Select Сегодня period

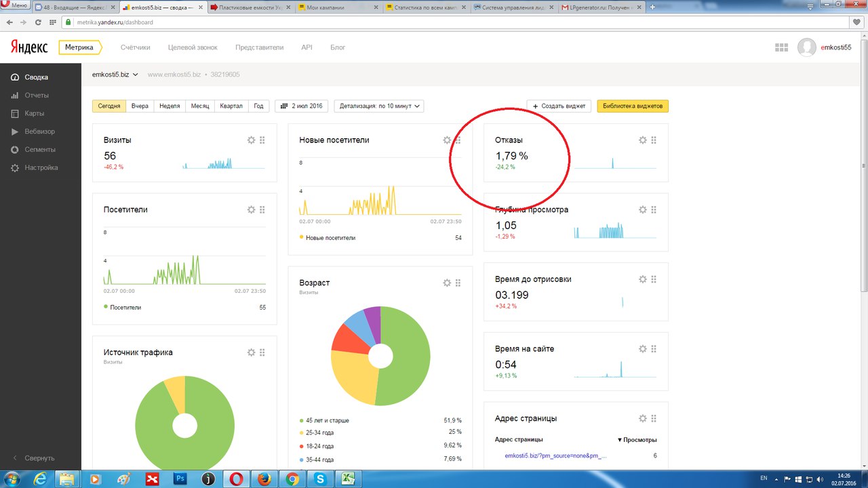pyautogui.click(x=109, y=106)
